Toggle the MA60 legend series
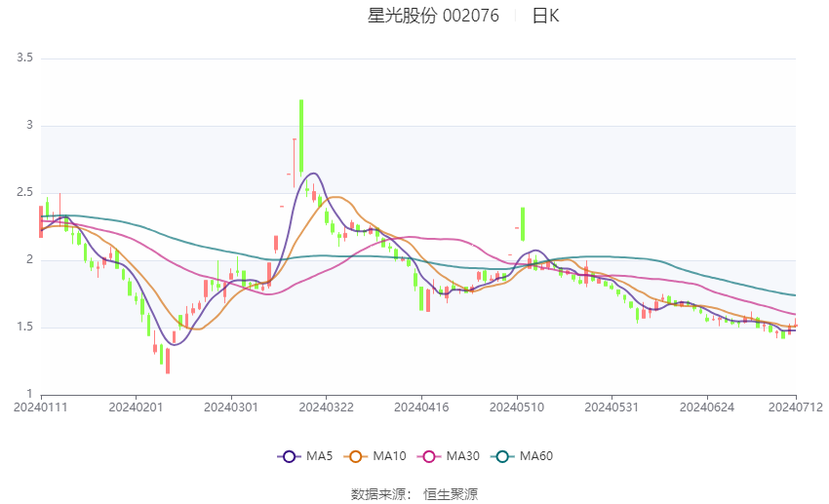 pos(522,456)
